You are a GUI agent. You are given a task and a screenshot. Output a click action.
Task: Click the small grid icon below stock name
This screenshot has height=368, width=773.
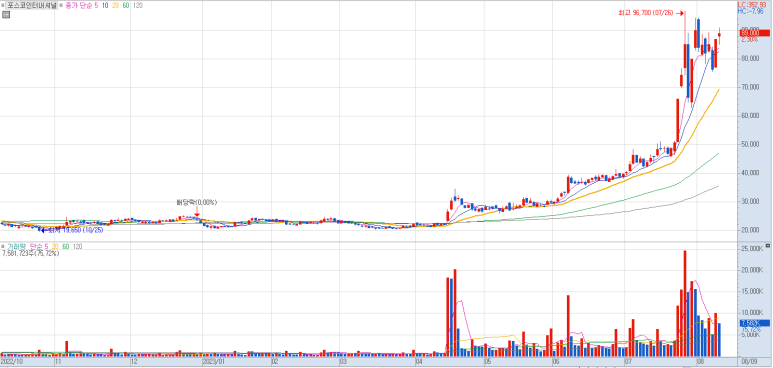click(5, 15)
